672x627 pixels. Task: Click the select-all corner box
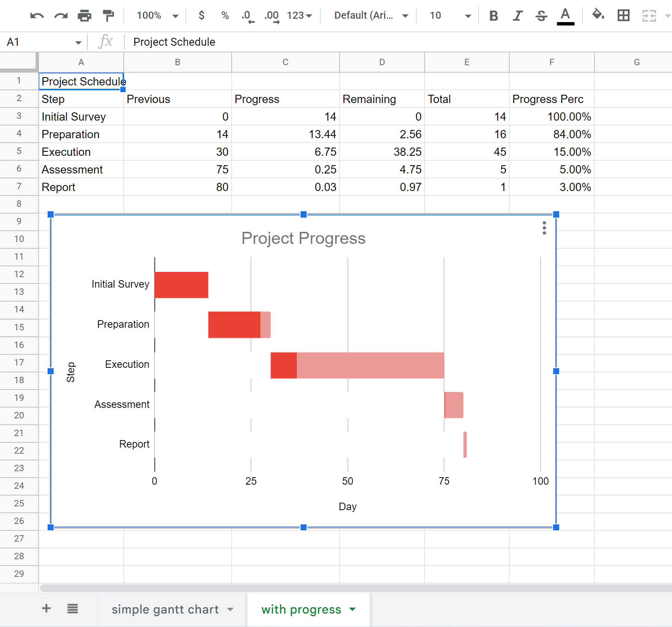19,61
